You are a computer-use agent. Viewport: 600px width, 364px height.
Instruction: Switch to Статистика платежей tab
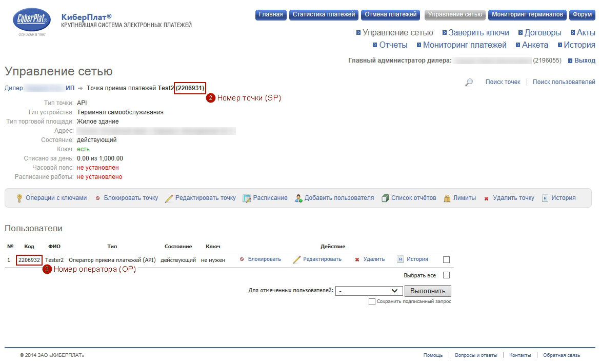click(x=324, y=15)
